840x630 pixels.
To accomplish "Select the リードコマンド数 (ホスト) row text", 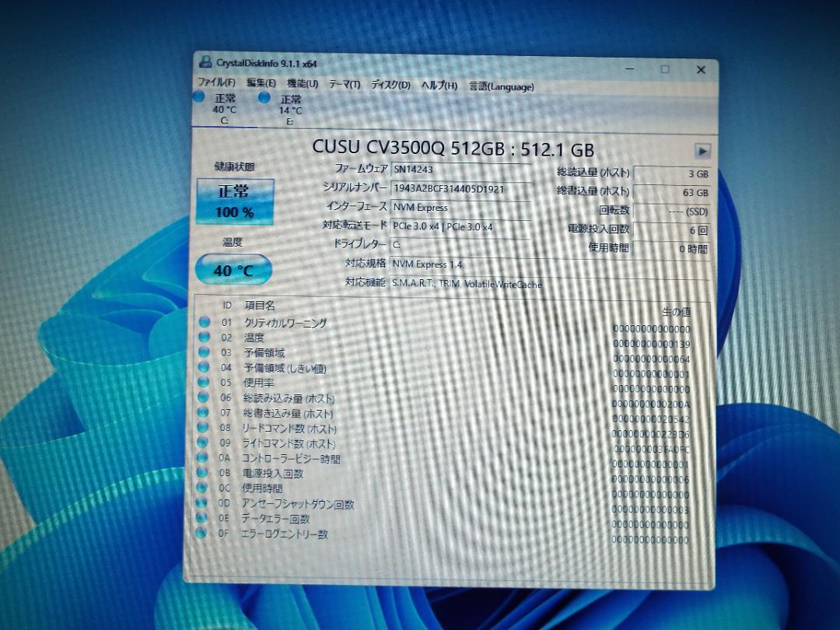I will click(x=290, y=429).
